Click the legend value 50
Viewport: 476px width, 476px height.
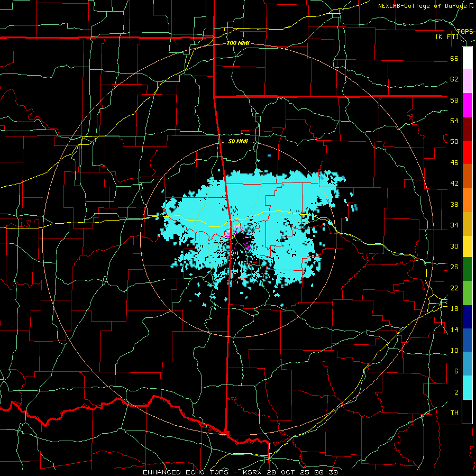pos(454,141)
